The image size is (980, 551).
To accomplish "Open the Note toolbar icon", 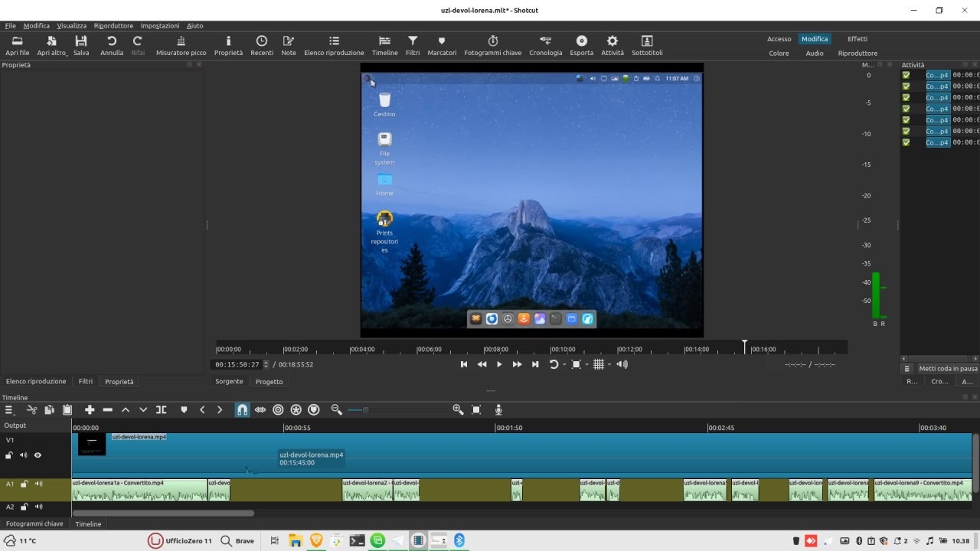I will (289, 46).
